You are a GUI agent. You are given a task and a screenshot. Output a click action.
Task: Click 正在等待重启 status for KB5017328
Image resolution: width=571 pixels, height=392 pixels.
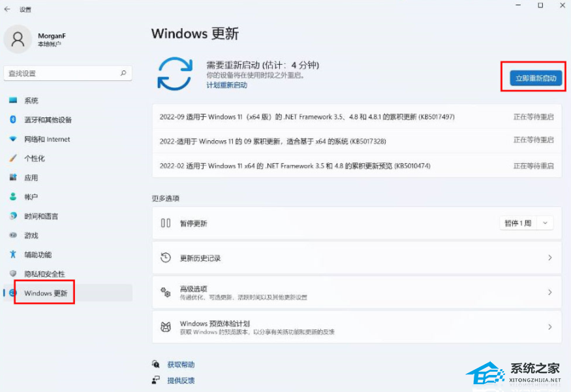(534, 140)
